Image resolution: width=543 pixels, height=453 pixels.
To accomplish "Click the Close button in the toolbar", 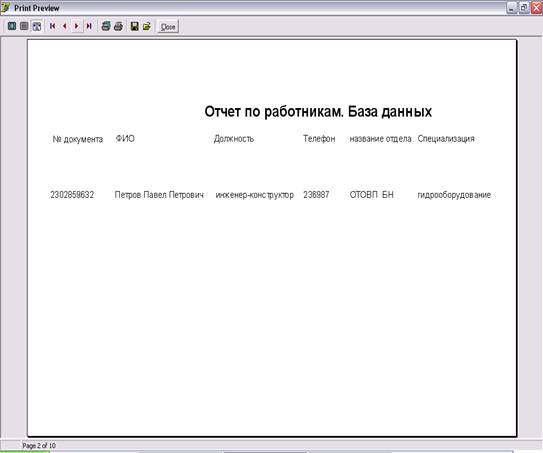I will pos(168,27).
